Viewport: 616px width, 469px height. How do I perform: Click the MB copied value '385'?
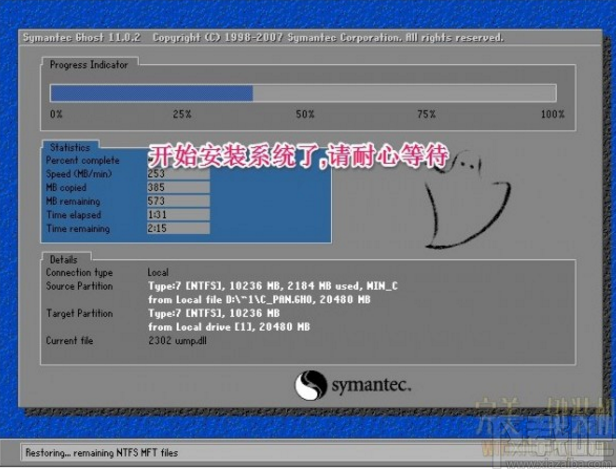[x=178, y=187]
